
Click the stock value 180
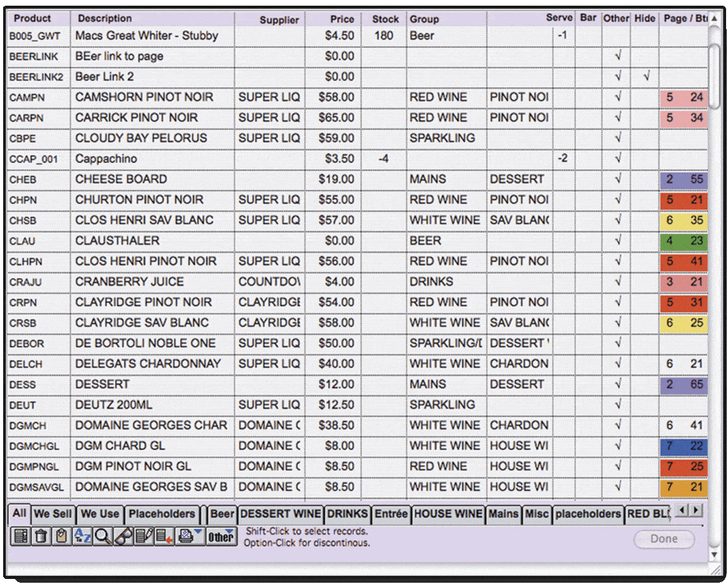[384, 36]
